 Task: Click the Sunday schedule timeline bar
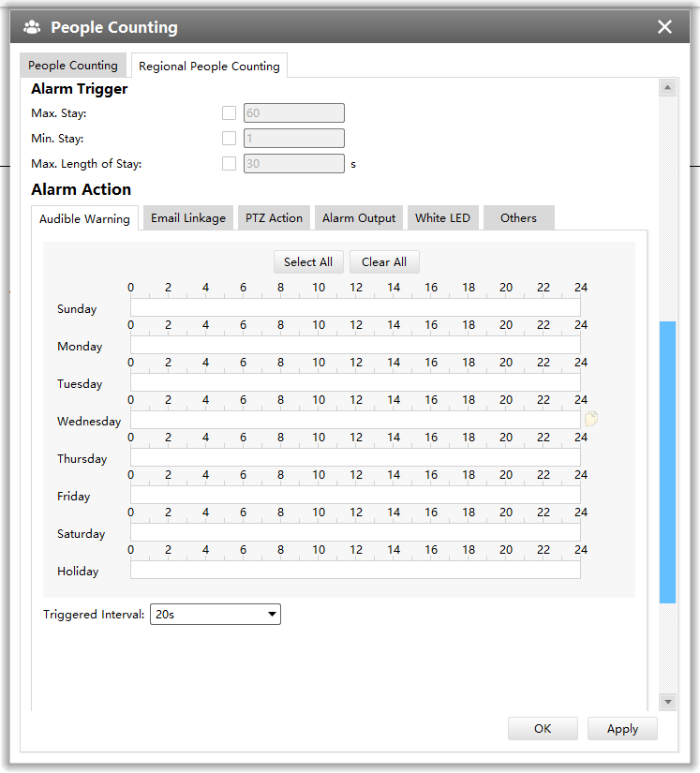[x=355, y=308]
